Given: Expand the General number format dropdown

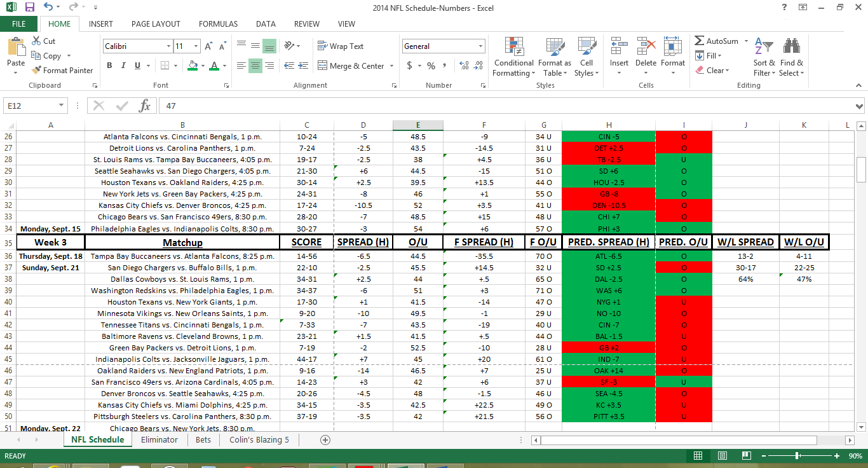Looking at the screenshot, I should 480,46.
